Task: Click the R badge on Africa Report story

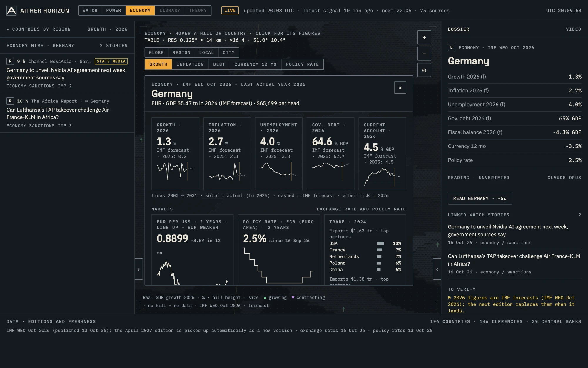Action: 10,101
